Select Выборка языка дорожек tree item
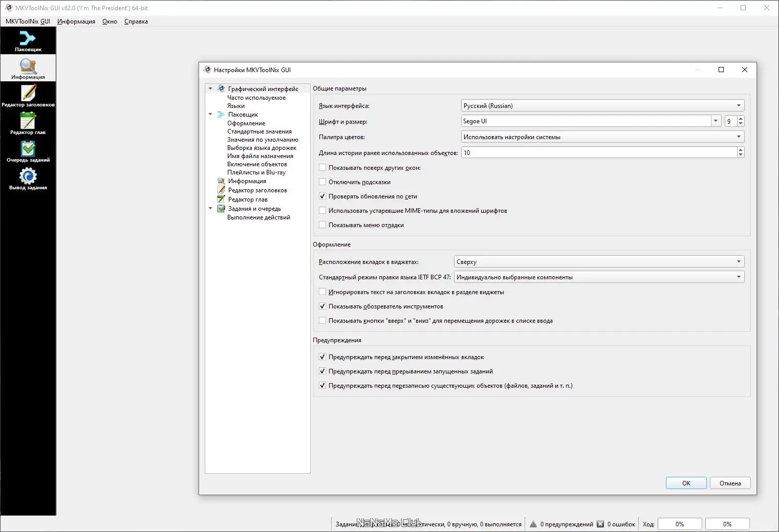This screenshot has height=532, width=779. coord(262,148)
